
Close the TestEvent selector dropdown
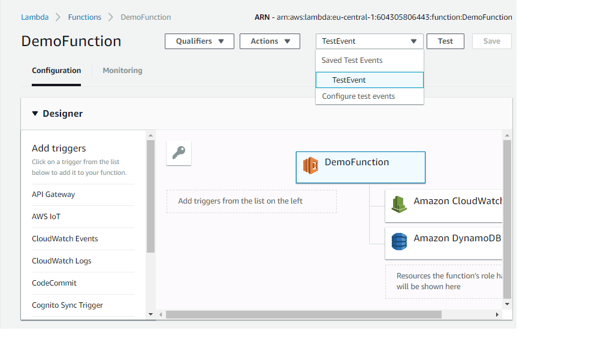point(370,41)
